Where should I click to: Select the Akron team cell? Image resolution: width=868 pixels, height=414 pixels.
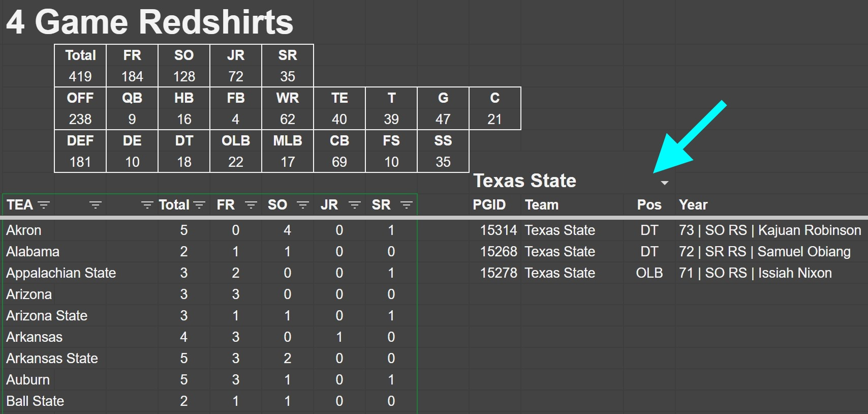[x=24, y=230]
